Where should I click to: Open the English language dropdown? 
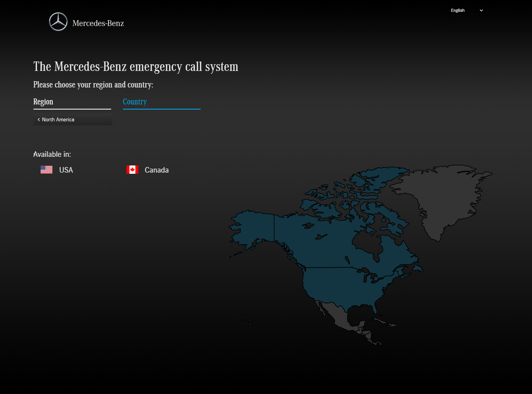(x=458, y=11)
